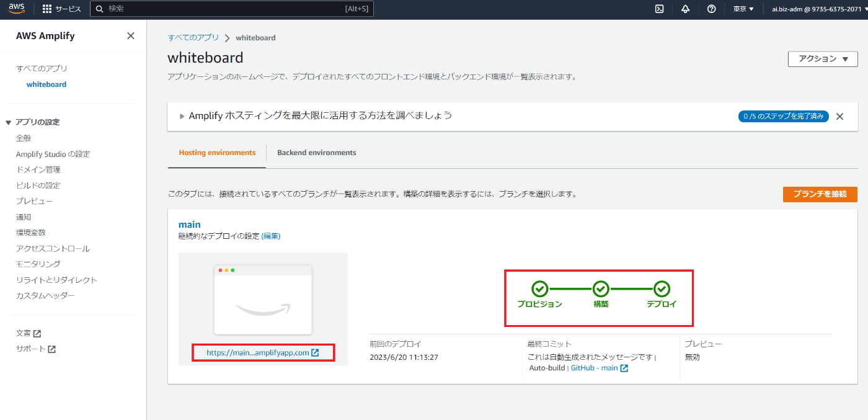The height and width of the screenshot is (420, 868).
Task: Click the 0/5 のステップを完了済み badge
Action: pos(784,116)
